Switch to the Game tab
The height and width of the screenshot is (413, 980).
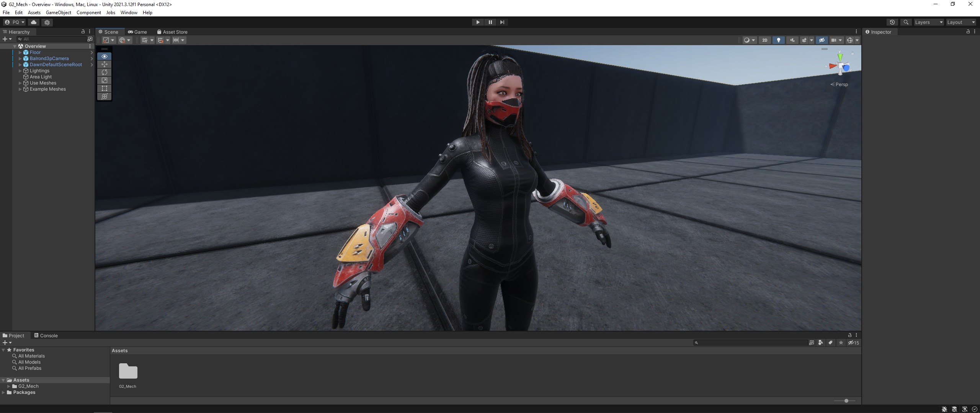tap(138, 32)
